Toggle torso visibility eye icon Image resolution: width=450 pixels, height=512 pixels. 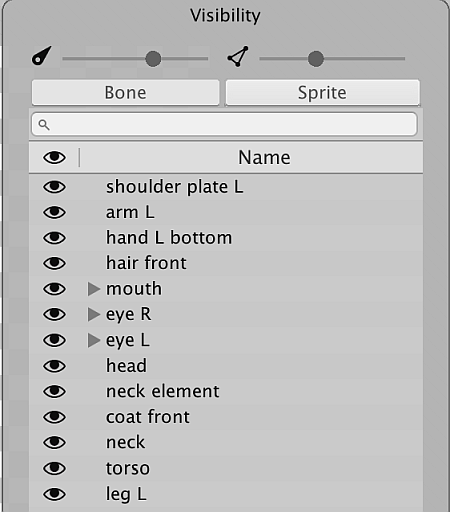[54, 468]
